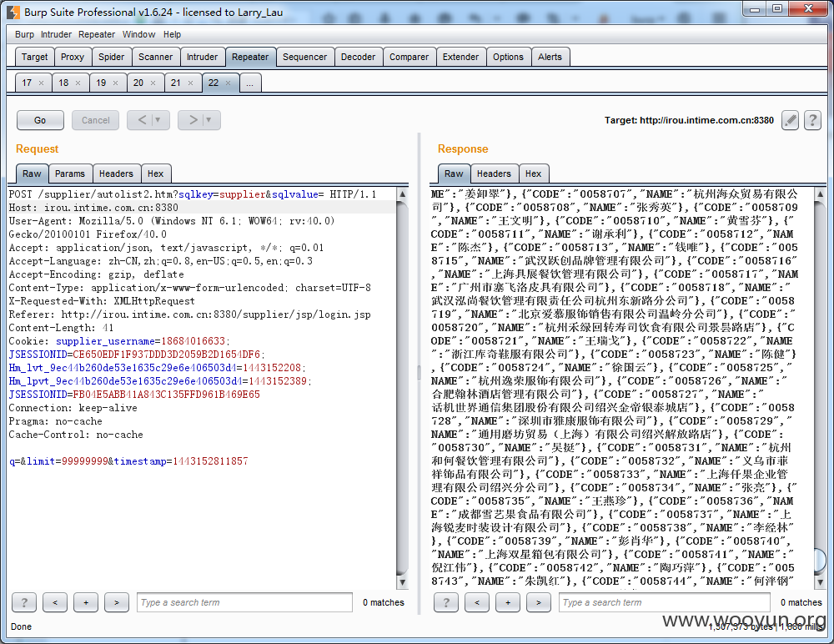The image size is (834, 644).
Task: Select repeater tab 17
Action: 27,83
